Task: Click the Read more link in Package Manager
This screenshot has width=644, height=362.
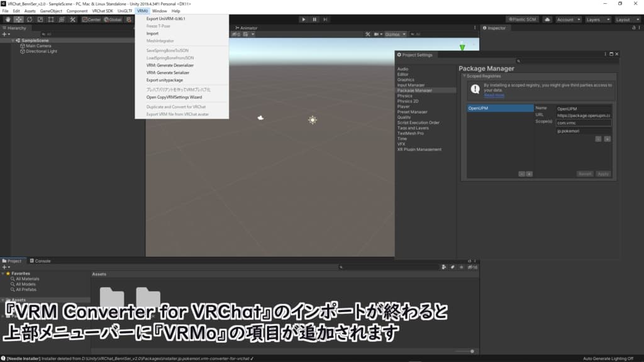Action: [494, 95]
